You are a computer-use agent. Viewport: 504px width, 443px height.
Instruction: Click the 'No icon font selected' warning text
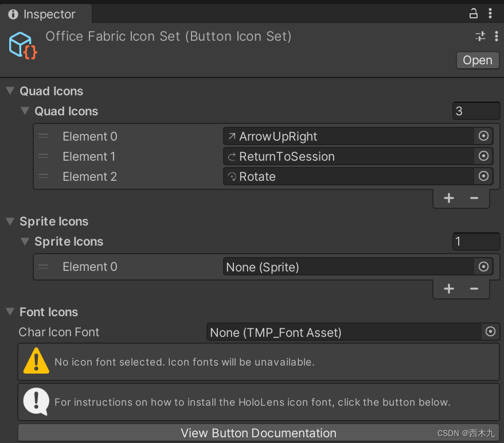pos(185,362)
